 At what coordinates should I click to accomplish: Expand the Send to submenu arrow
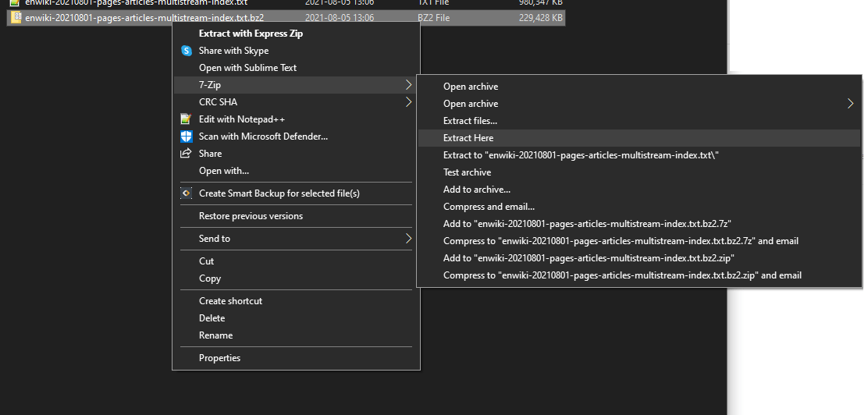[x=408, y=239]
